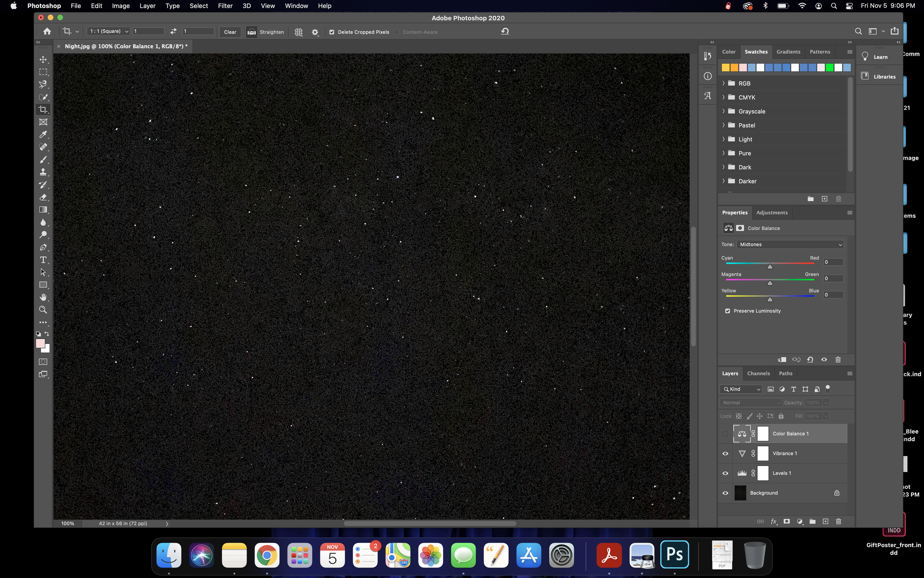This screenshot has height=578, width=924.
Task: Click the green swatch in Swatches row
Action: click(829, 68)
